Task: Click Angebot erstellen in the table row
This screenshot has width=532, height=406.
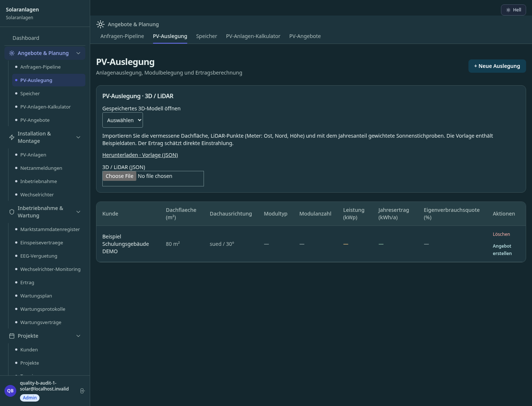Action: tap(502, 250)
